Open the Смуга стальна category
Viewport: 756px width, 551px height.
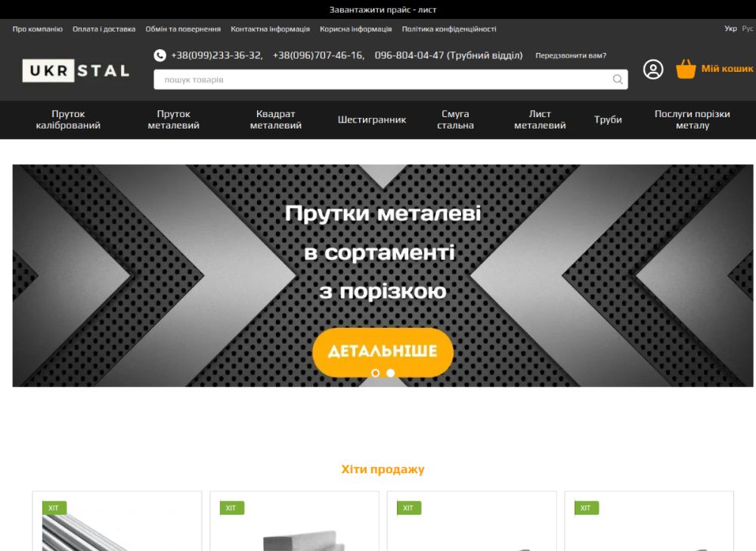click(x=455, y=119)
